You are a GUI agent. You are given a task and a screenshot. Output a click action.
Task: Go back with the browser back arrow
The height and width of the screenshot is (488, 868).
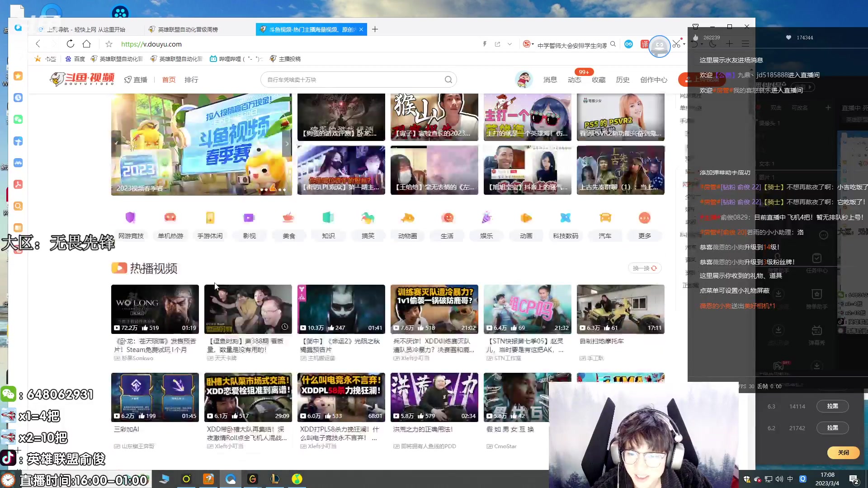coord(38,44)
